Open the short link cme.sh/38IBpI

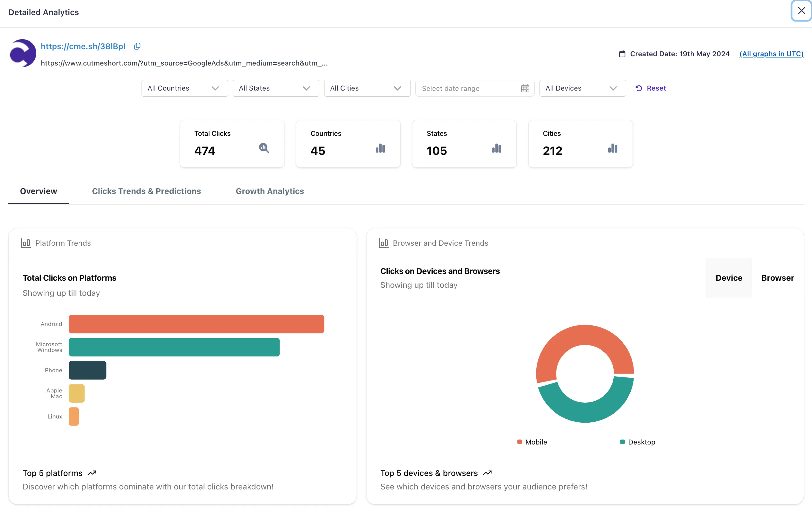(83, 46)
